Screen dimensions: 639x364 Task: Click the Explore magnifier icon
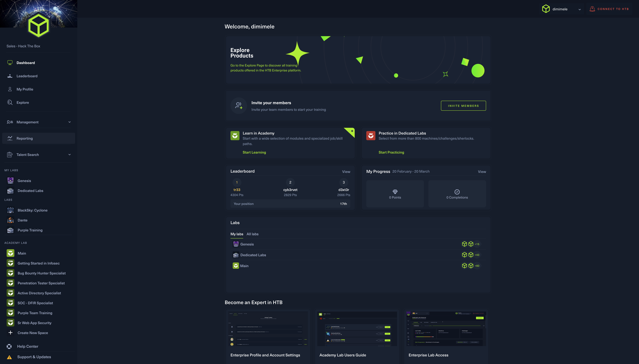(x=10, y=103)
